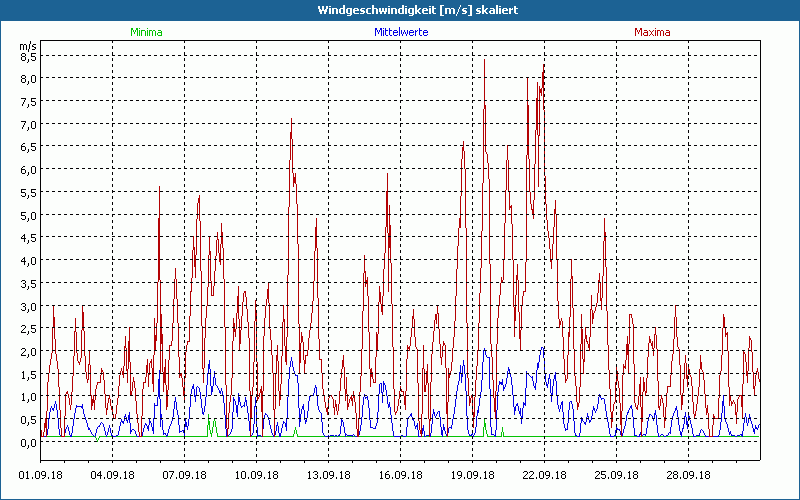Click the 8,5 y-axis tick label
This screenshot has width=800, height=500.
click(x=29, y=56)
